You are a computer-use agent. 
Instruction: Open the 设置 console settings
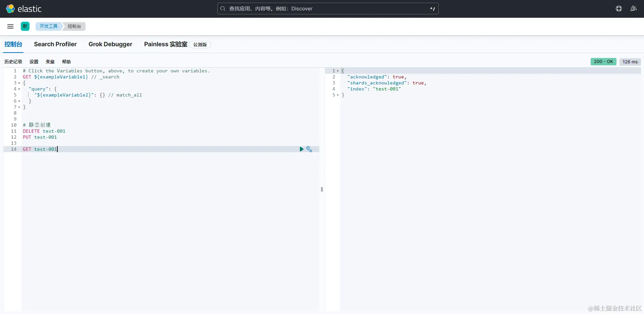(34, 62)
